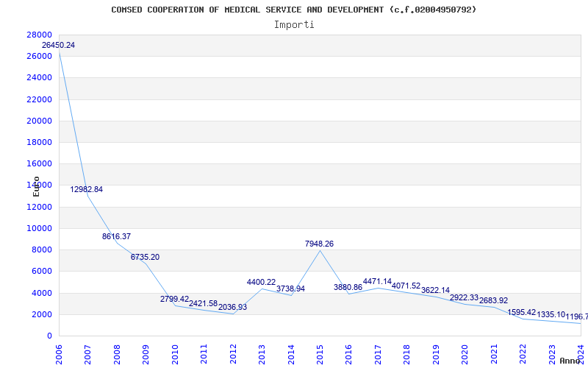
Task: Click the 22000 y-axis value
Action: (39, 99)
